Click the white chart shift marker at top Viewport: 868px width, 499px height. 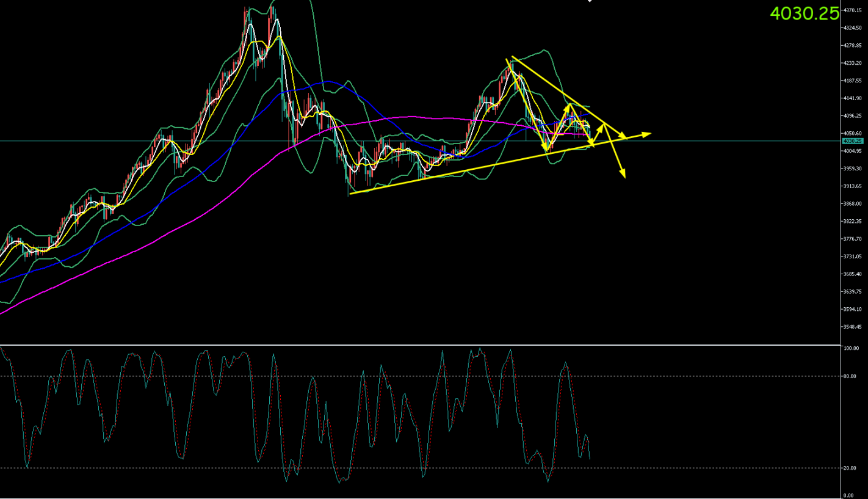[590, 1]
